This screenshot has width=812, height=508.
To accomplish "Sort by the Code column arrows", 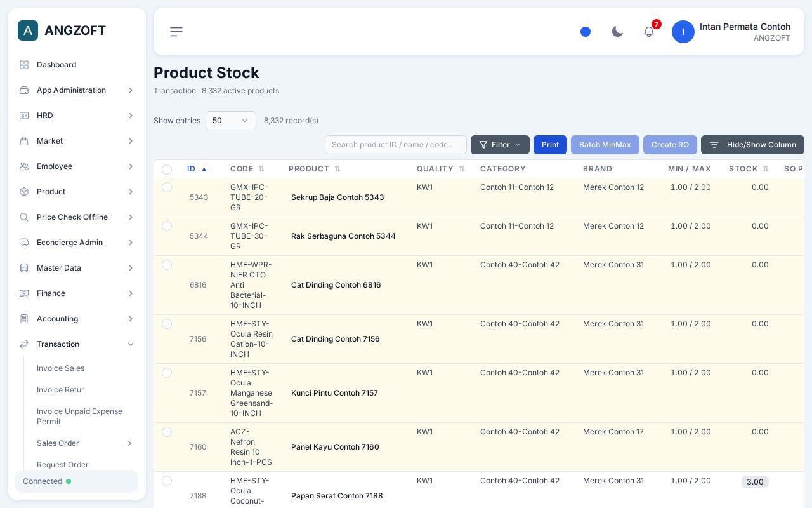I will coord(261,169).
